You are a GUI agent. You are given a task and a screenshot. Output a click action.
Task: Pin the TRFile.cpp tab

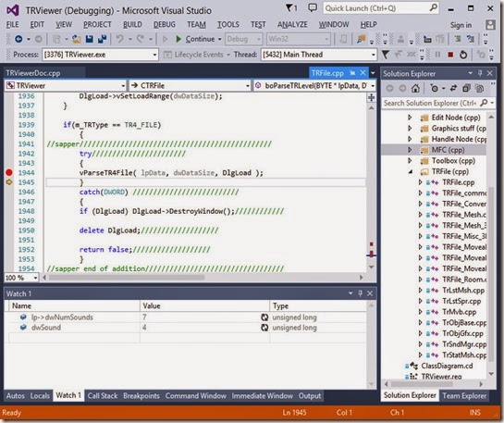[x=352, y=73]
